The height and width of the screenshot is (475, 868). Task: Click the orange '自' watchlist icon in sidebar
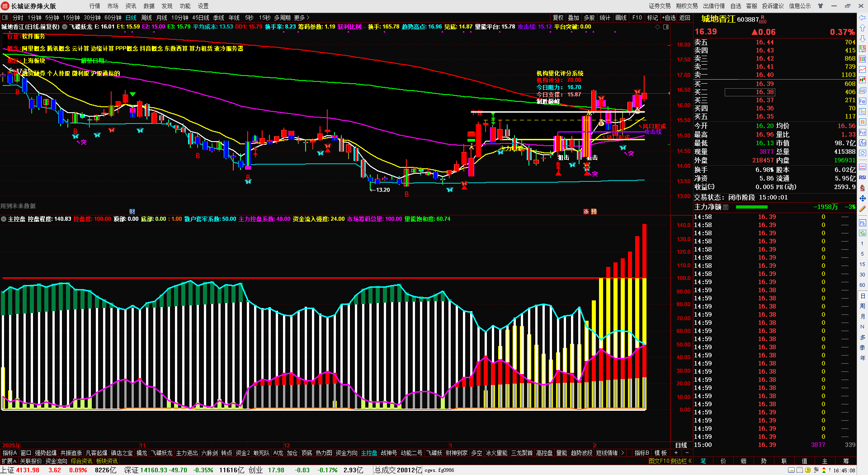point(863,122)
